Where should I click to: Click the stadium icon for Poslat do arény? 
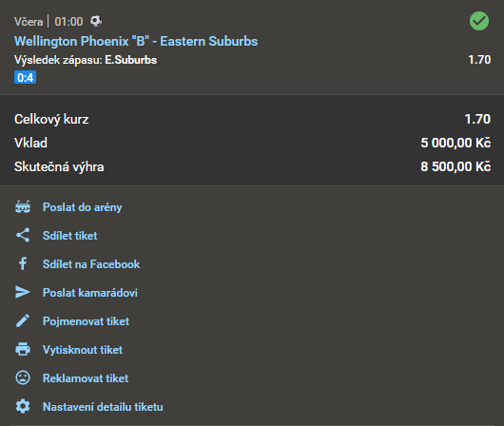[x=23, y=207]
